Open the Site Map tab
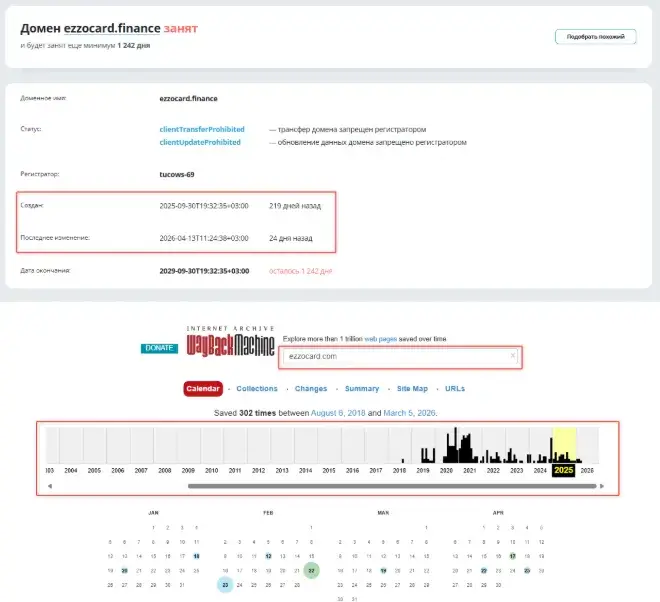The image size is (660, 602). coord(412,389)
